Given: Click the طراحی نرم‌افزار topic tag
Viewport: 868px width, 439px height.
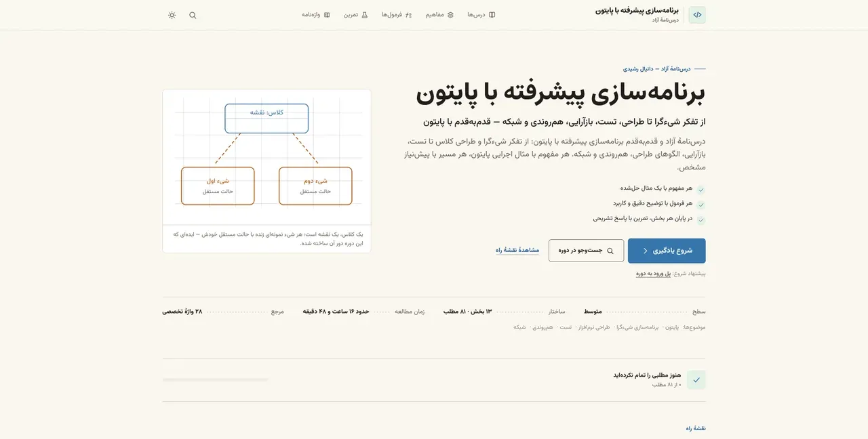Looking at the screenshot, I should (x=593, y=327).
